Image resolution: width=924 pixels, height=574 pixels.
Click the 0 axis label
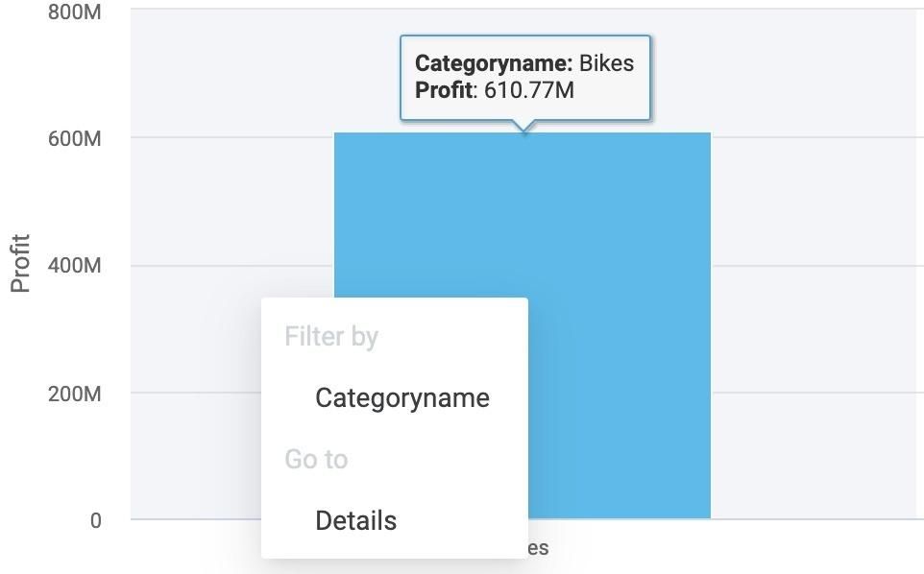95,520
